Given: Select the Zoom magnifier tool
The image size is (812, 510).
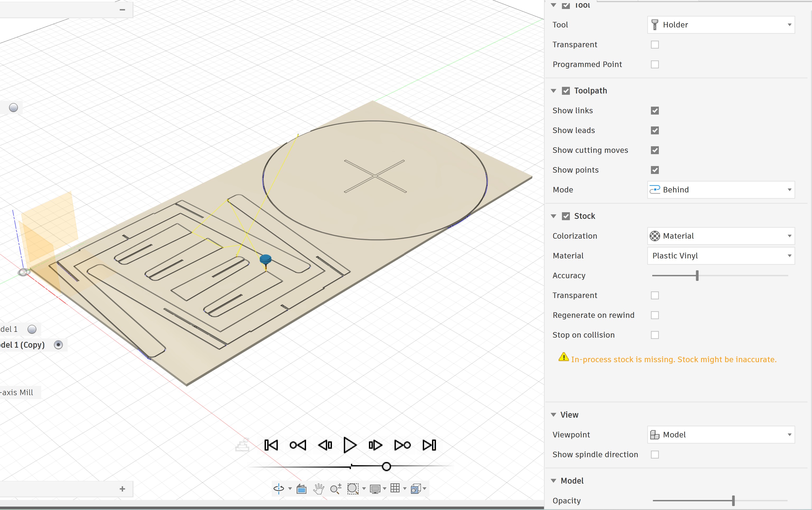Looking at the screenshot, I should [336, 488].
